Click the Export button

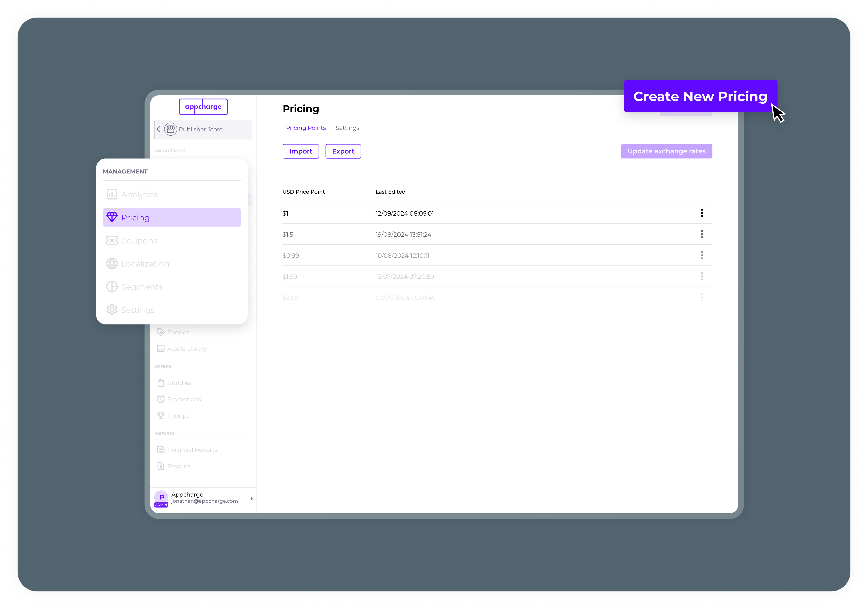pos(343,151)
